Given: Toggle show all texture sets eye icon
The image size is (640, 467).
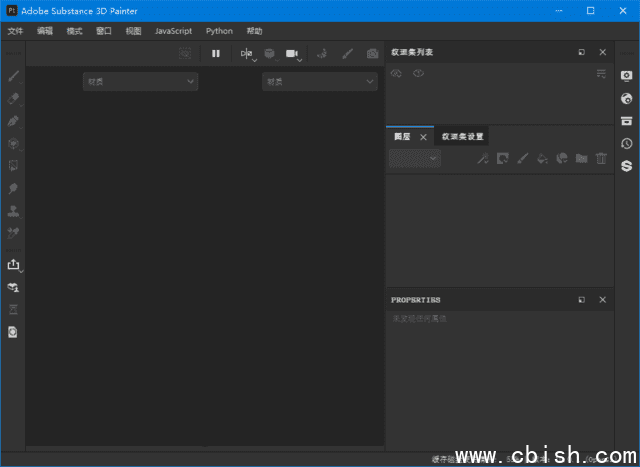Looking at the screenshot, I should [418, 73].
